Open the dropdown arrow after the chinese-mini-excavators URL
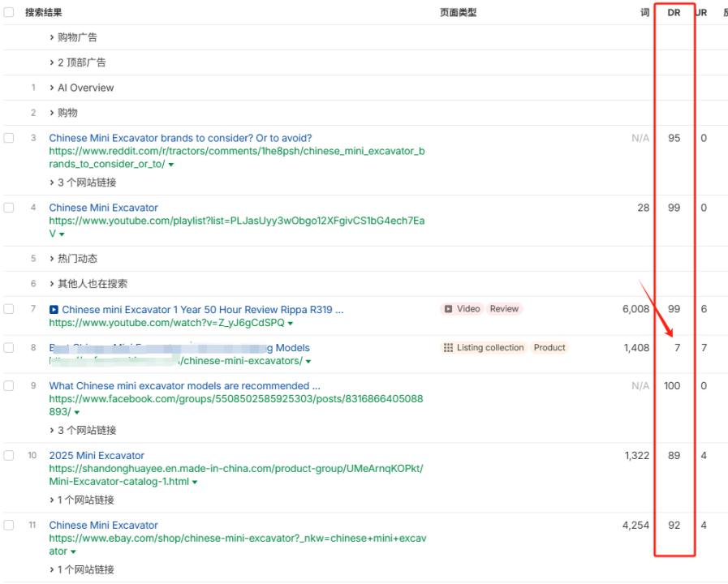Viewport: 728px width, 584px height. click(x=308, y=361)
